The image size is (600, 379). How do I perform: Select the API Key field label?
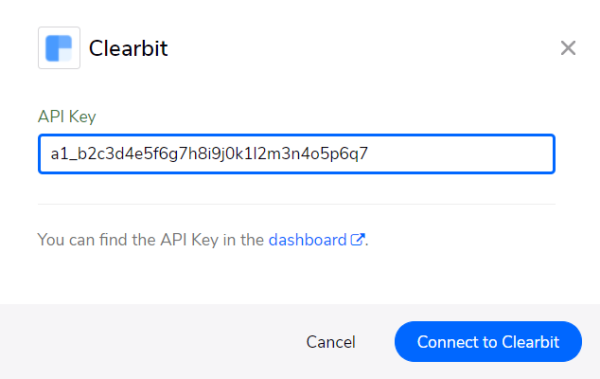(x=67, y=116)
